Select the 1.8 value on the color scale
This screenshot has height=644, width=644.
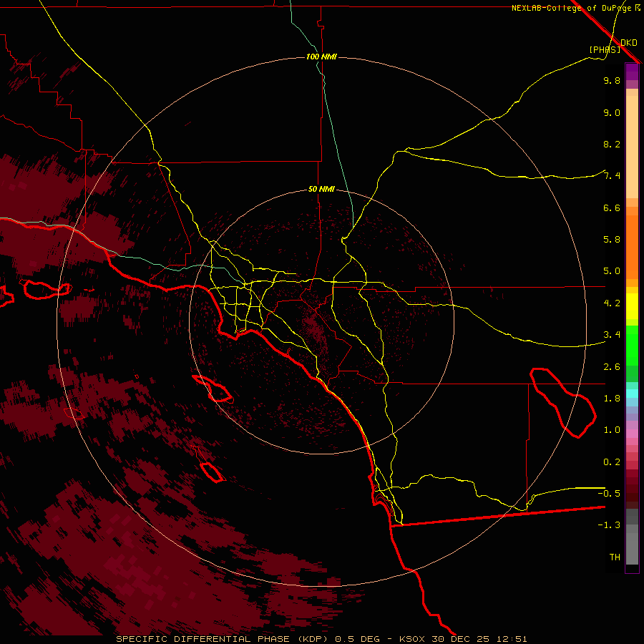612,399
